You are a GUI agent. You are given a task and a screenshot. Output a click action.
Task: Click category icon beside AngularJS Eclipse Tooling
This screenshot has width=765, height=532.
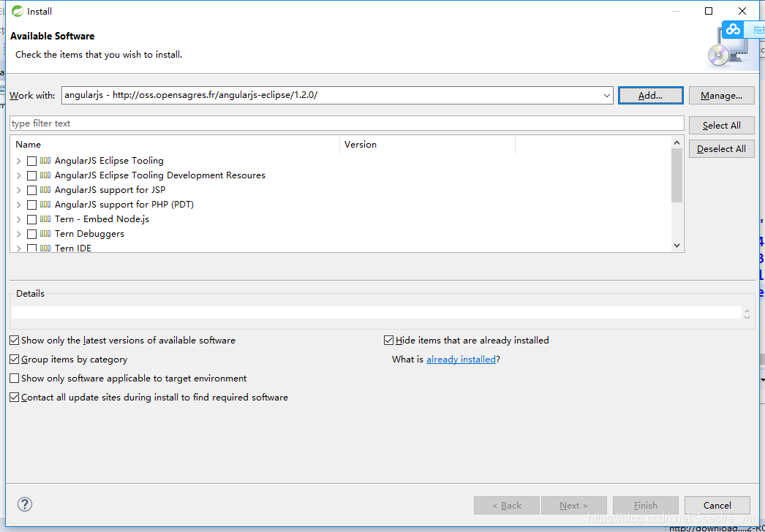[x=45, y=161]
